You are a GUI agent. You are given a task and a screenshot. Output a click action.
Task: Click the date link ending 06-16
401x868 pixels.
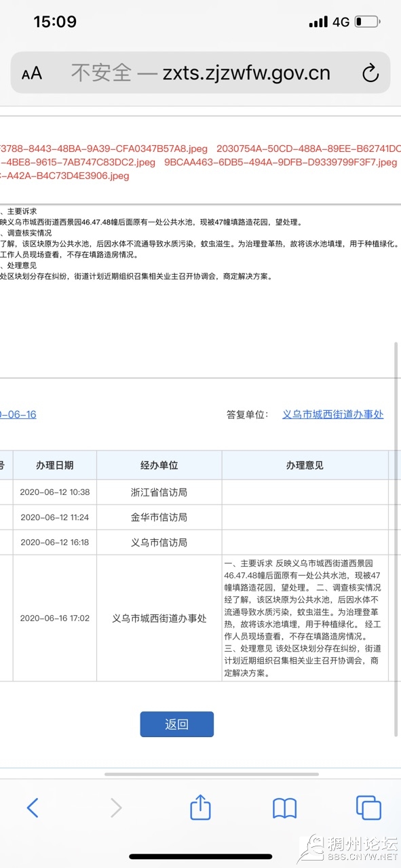18,414
